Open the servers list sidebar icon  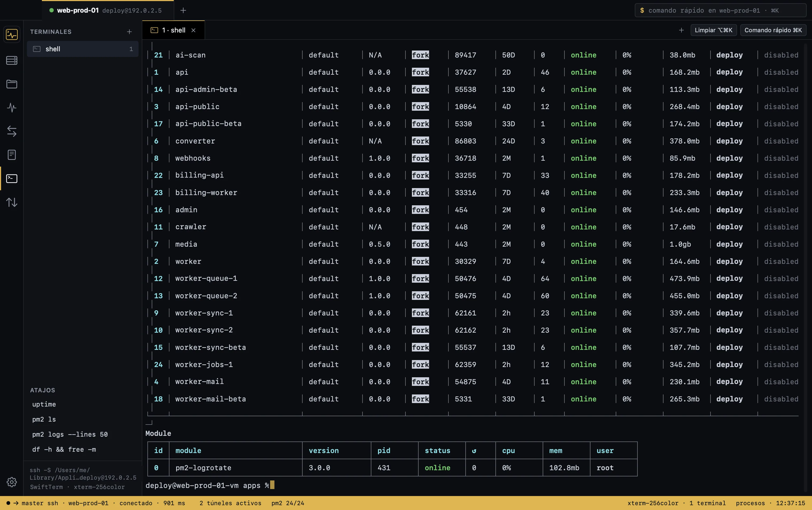point(12,60)
